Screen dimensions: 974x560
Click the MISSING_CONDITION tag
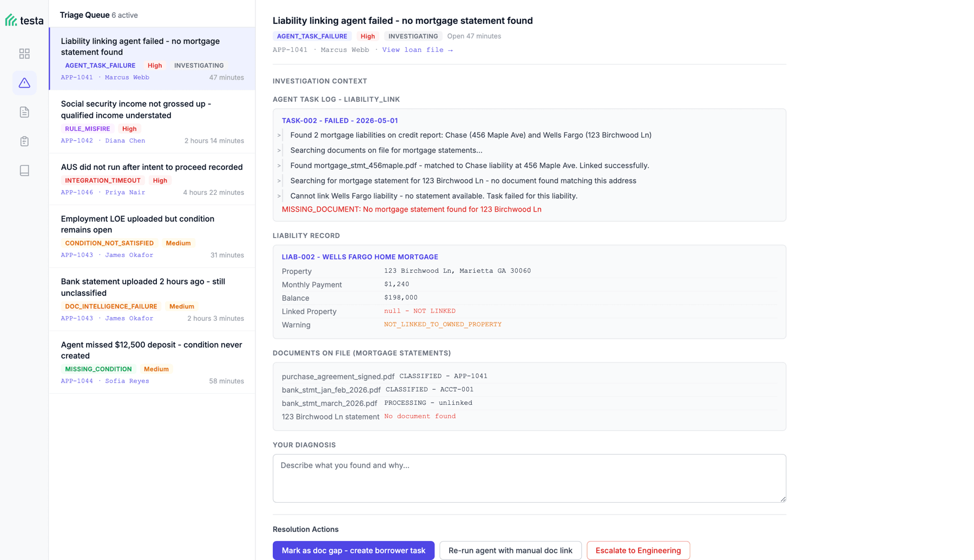click(98, 369)
